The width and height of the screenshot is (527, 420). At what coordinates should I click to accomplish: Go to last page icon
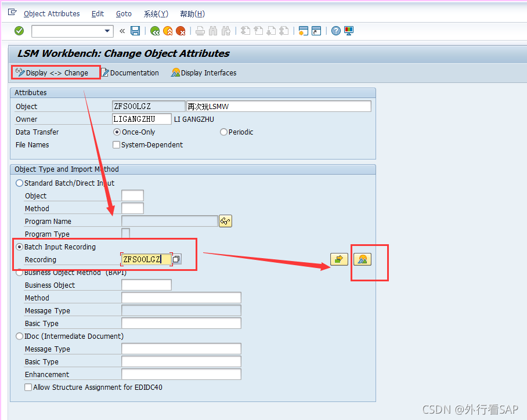click(284, 31)
